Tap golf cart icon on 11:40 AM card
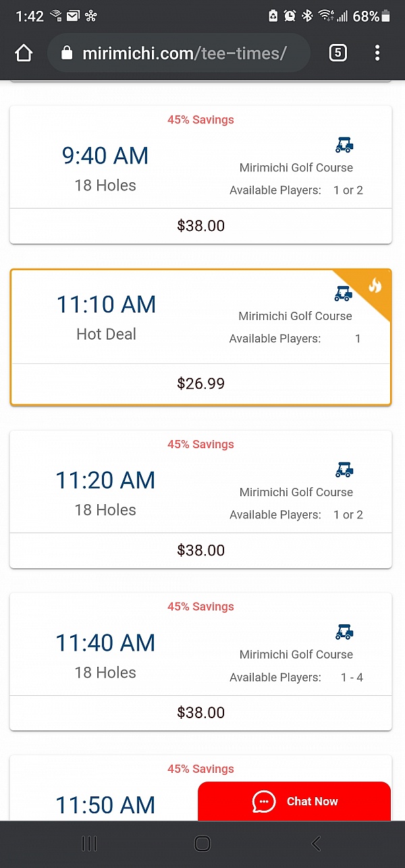Viewport: 405px width, 868px height. pyautogui.click(x=344, y=632)
